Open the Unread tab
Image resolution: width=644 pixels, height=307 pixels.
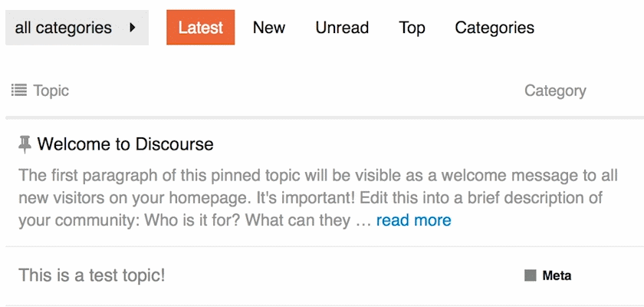click(x=342, y=28)
